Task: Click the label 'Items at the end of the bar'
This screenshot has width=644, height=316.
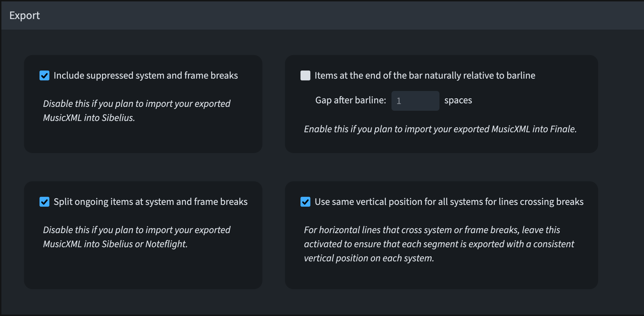Action: click(425, 75)
